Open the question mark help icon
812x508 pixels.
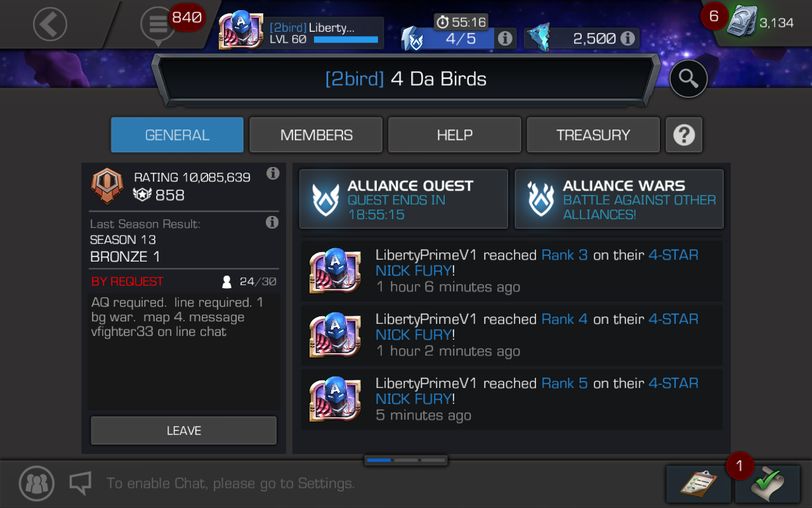click(x=684, y=135)
